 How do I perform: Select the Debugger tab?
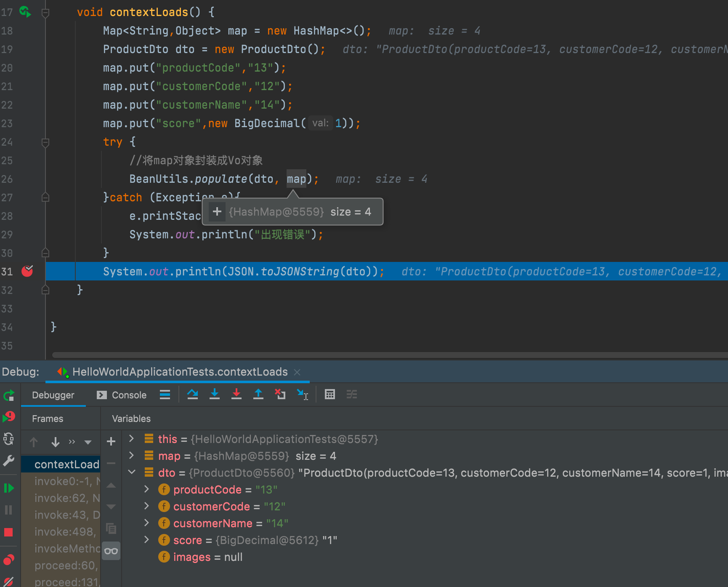[53, 395]
